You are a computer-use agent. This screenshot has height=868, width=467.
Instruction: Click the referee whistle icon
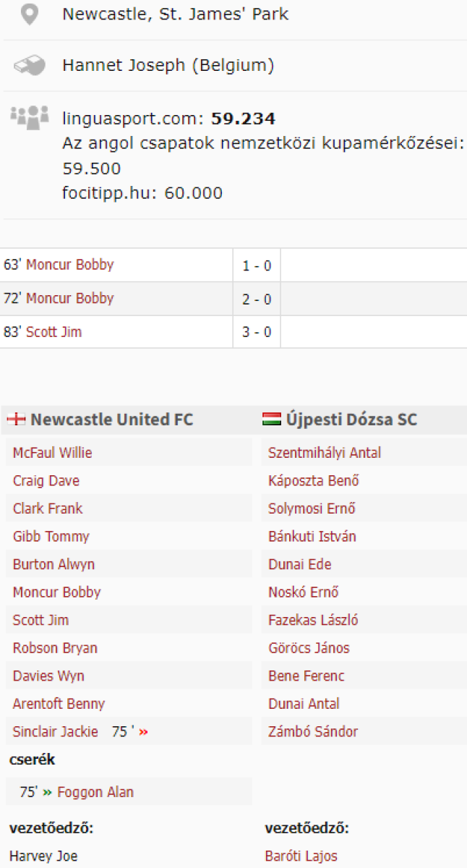pyautogui.click(x=29, y=66)
